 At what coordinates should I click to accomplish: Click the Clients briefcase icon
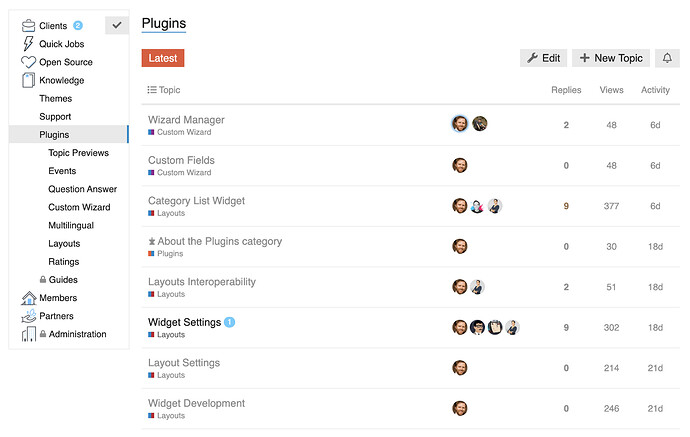(x=28, y=26)
